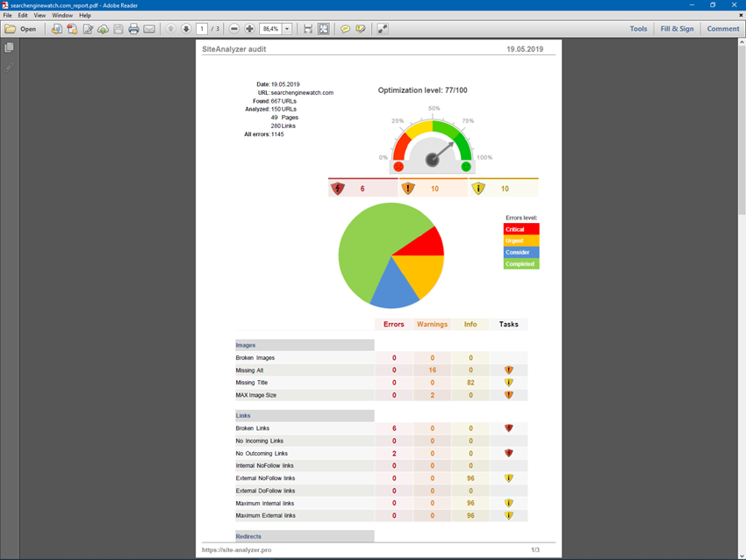
Task: Zoom out with minus icon
Action: tap(233, 29)
